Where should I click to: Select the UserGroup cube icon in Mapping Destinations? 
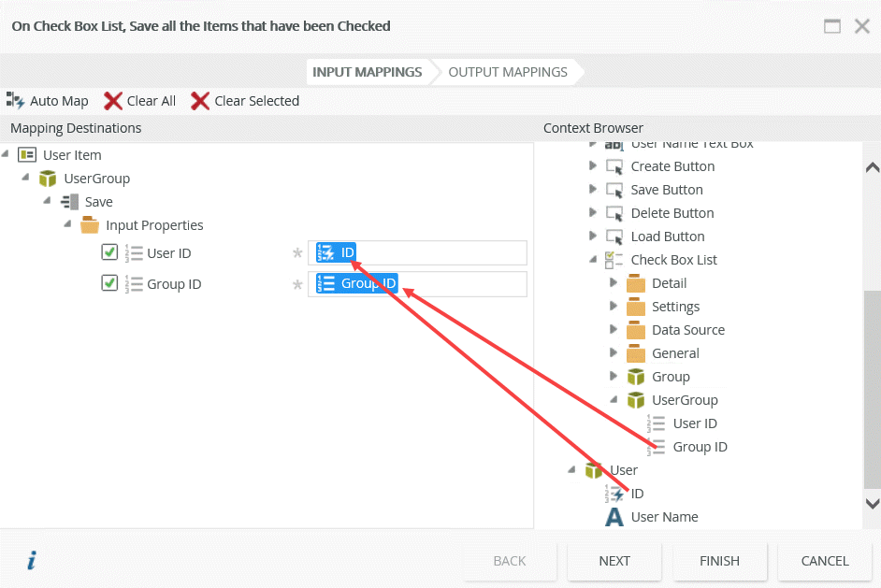(x=48, y=179)
